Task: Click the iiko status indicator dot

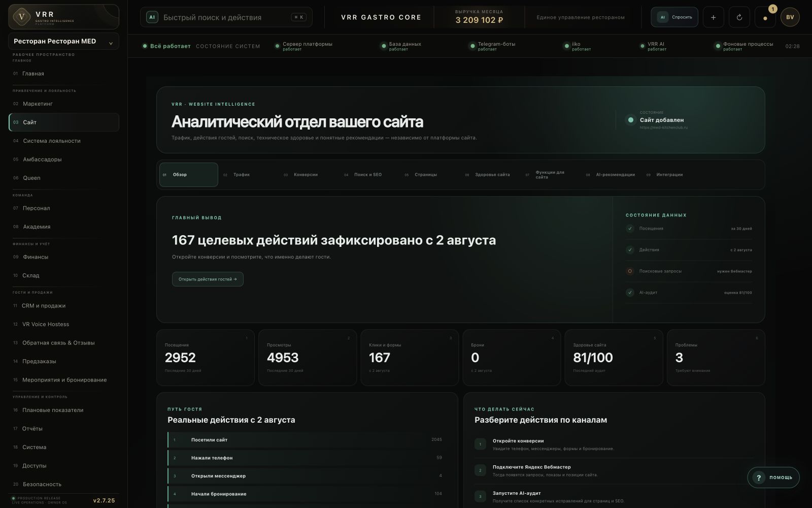Action: (x=566, y=46)
